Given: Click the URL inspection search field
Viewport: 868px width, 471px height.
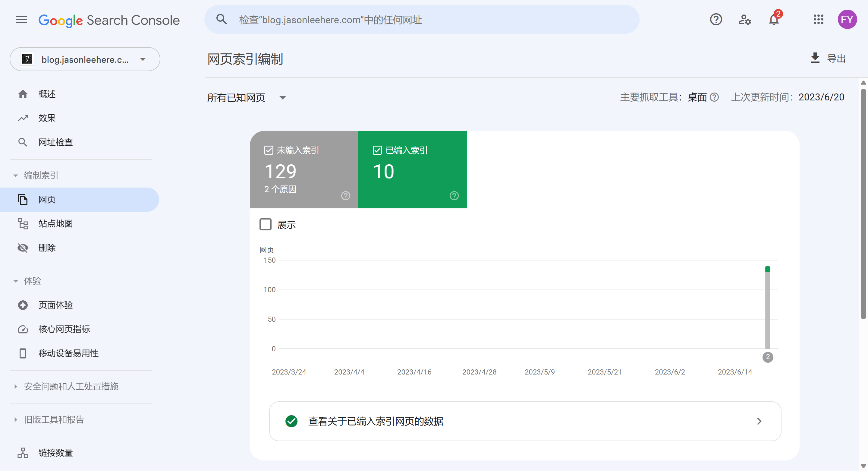Looking at the screenshot, I should [x=422, y=20].
